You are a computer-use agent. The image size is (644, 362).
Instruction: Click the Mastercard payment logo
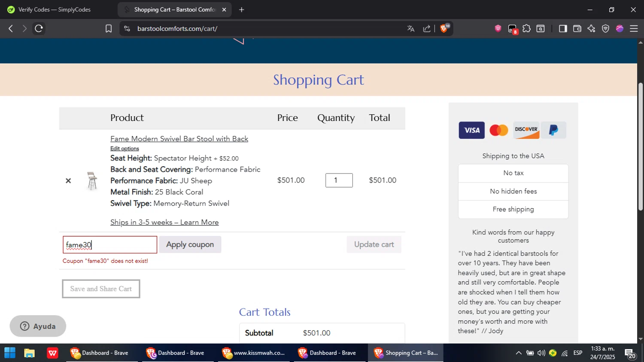(499, 130)
